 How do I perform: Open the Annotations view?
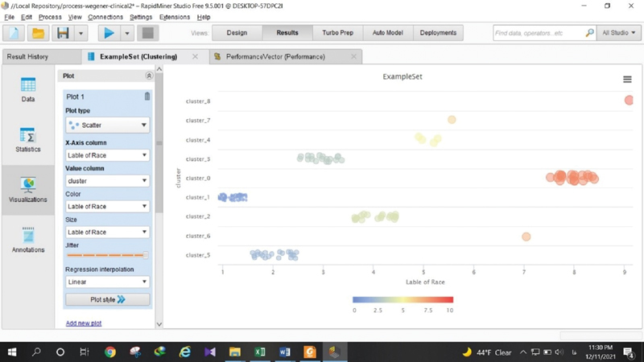[x=28, y=240]
